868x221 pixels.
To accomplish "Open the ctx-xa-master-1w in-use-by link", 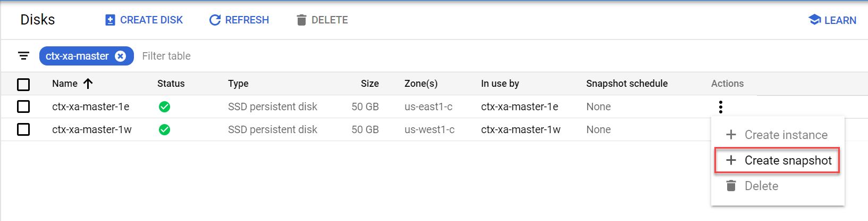I will pyautogui.click(x=520, y=129).
